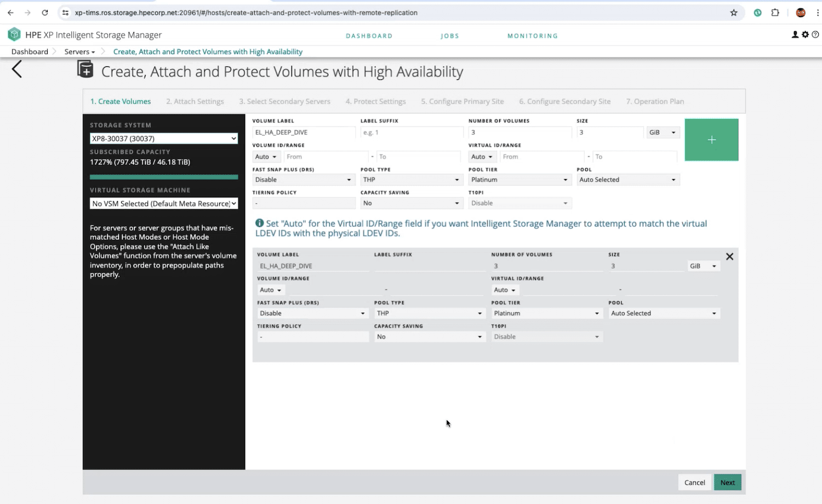Open the browser extensions puzzle icon
822x504 pixels.
click(775, 13)
